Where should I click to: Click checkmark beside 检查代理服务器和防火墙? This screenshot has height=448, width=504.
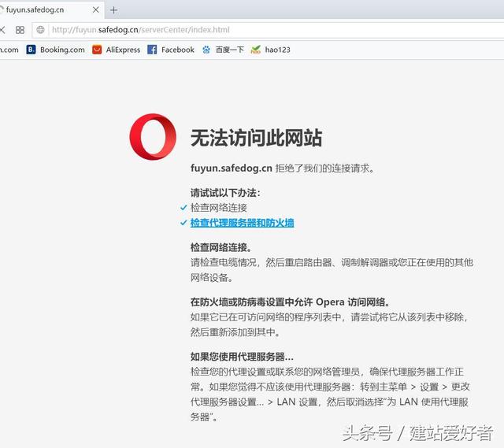pos(183,222)
